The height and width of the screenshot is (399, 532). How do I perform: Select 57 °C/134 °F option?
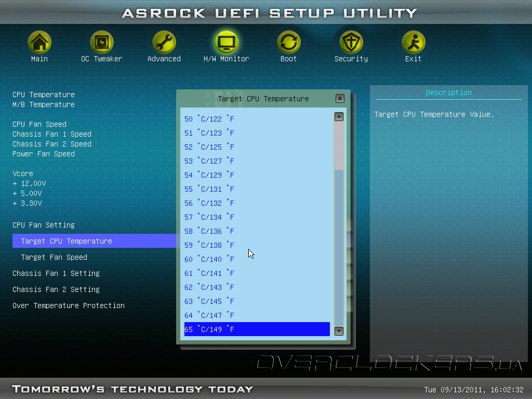[257, 217]
